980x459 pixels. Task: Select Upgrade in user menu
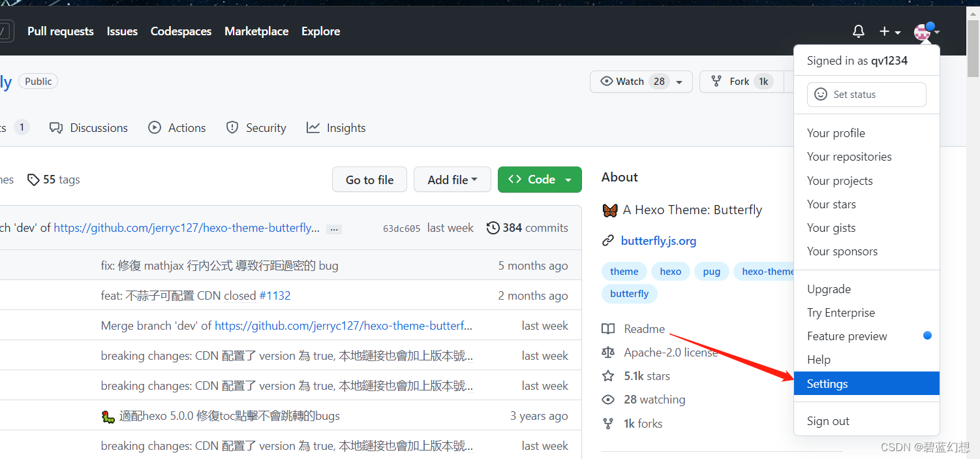(x=866, y=289)
